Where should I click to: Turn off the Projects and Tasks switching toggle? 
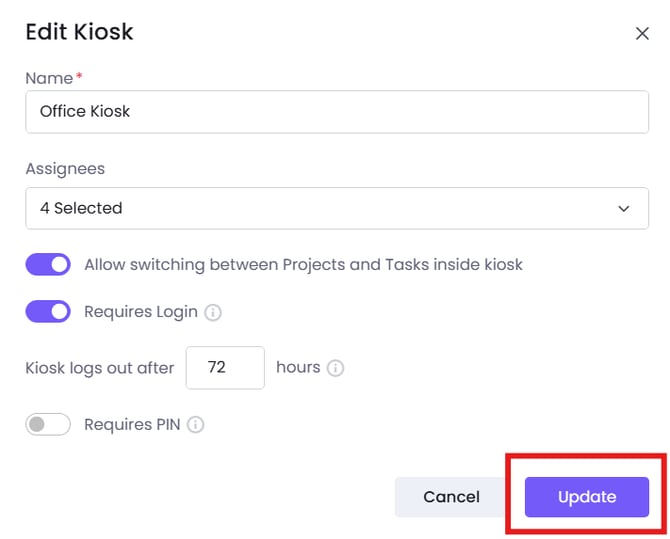pyautogui.click(x=48, y=265)
